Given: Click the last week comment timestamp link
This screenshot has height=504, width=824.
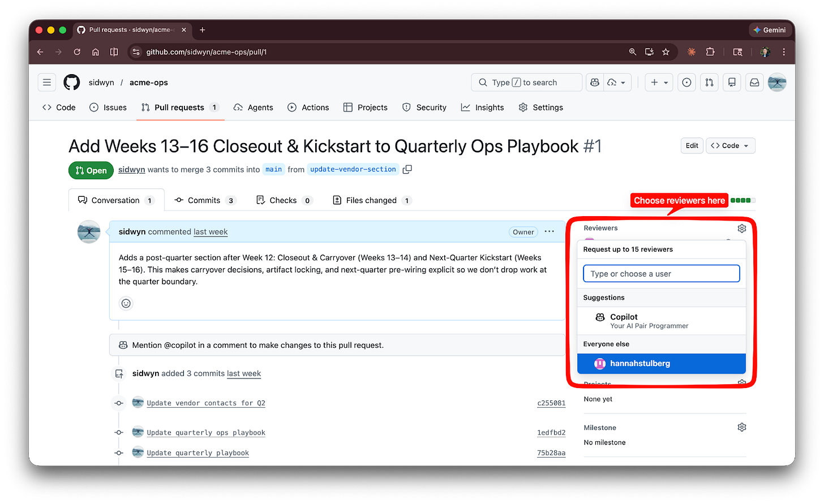Looking at the screenshot, I should [x=211, y=232].
